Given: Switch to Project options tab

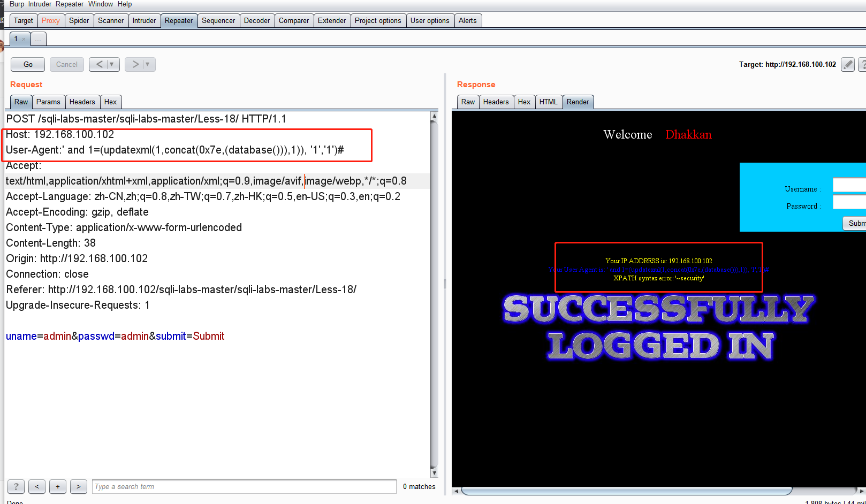Looking at the screenshot, I should pyautogui.click(x=378, y=21).
